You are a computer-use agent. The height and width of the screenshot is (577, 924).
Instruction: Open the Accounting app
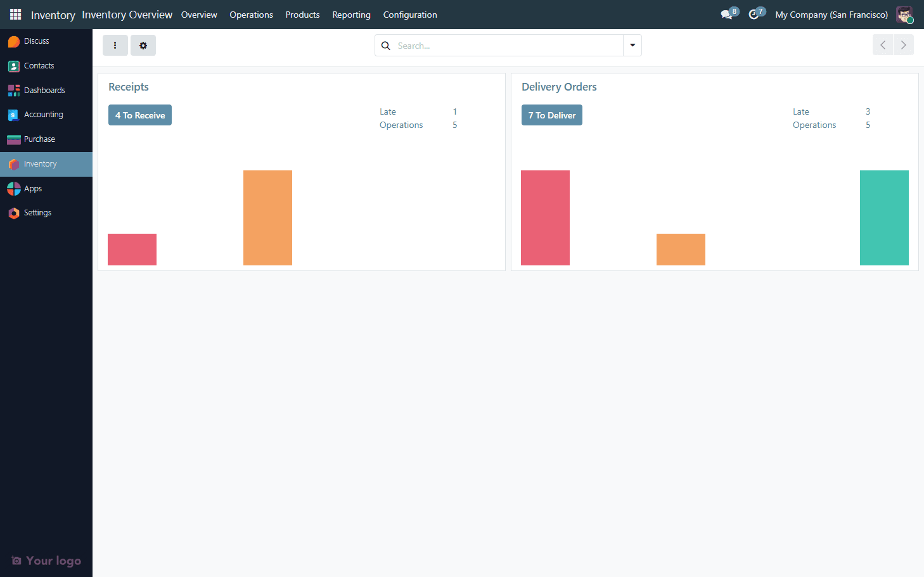(43, 115)
